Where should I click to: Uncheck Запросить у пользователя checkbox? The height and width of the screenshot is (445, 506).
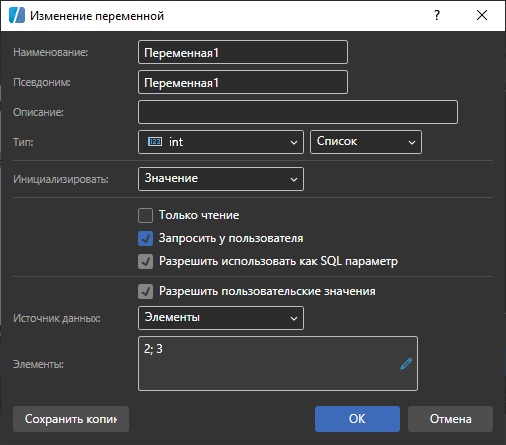[x=146, y=238]
